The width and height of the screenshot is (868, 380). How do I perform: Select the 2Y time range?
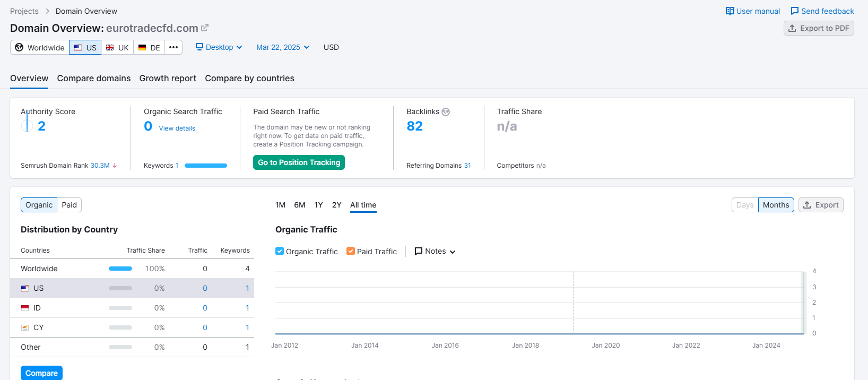[x=337, y=205]
